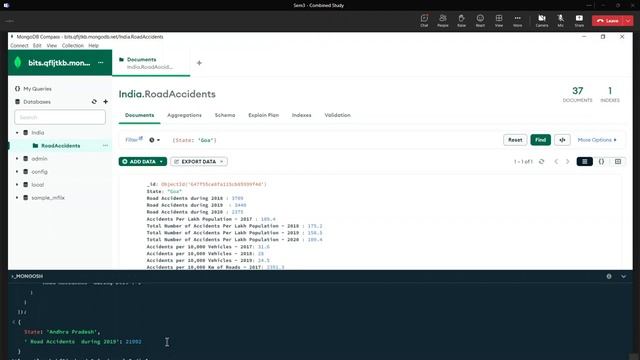Open the Collection menu
The height and width of the screenshot is (360, 640).
click(73, 46)
